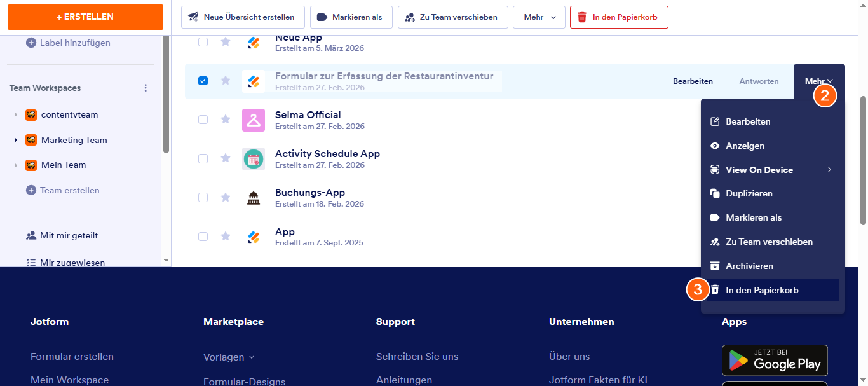Check the checkbox for Buchungs-App
Viewport: 868px width, 386px height.
tap(203, 197)
